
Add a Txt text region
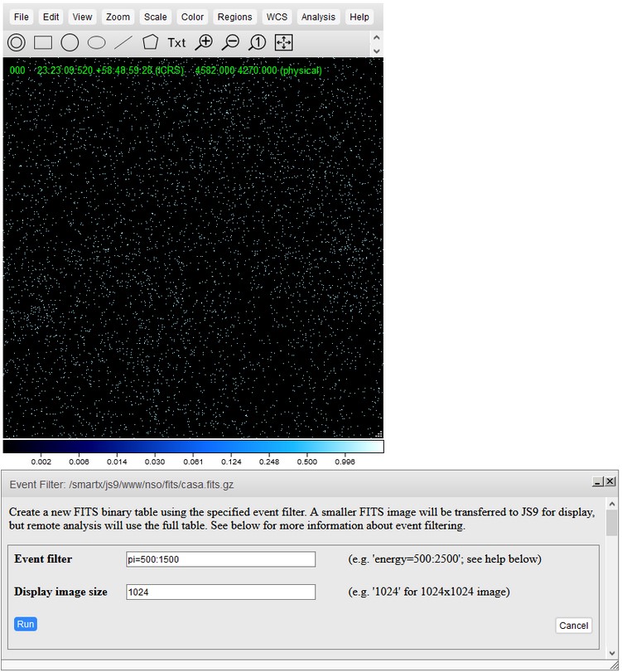[176, 42]
